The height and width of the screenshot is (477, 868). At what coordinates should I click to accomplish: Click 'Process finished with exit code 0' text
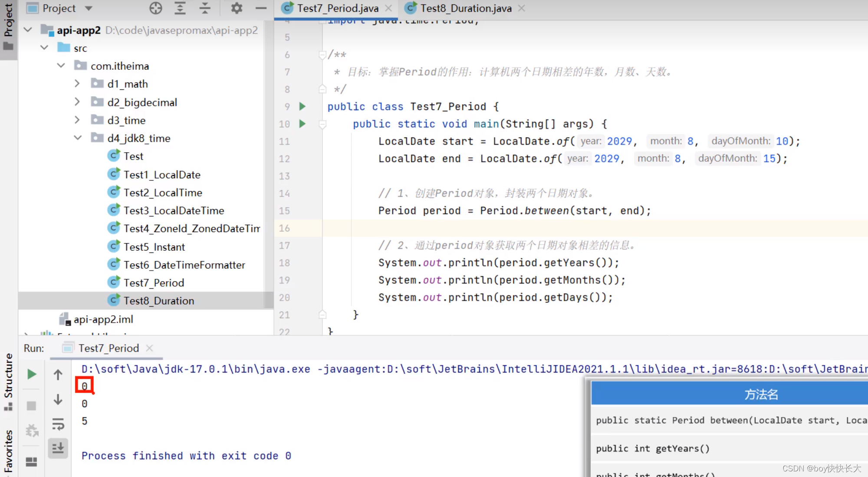pyautogui.click(x=186, y=456)
